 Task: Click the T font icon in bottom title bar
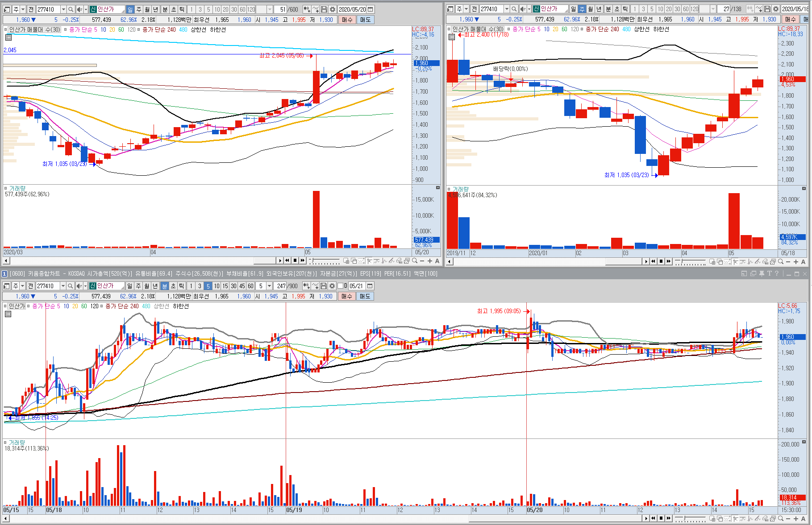[x=769, y=273]
